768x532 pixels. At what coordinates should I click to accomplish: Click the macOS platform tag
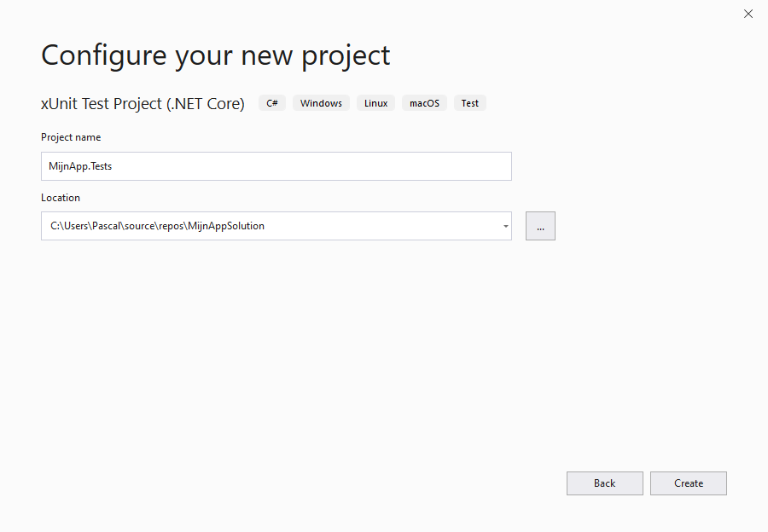(424, 103)
